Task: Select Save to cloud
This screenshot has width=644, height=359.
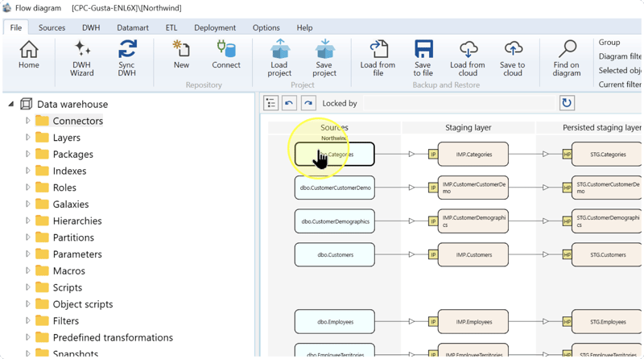Action: 513,58
